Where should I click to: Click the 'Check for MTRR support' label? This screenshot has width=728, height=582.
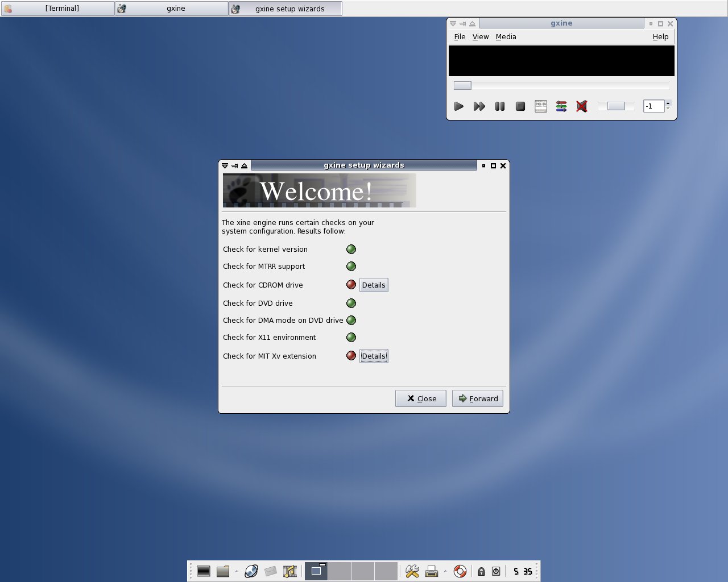click(x=264, y=267)
